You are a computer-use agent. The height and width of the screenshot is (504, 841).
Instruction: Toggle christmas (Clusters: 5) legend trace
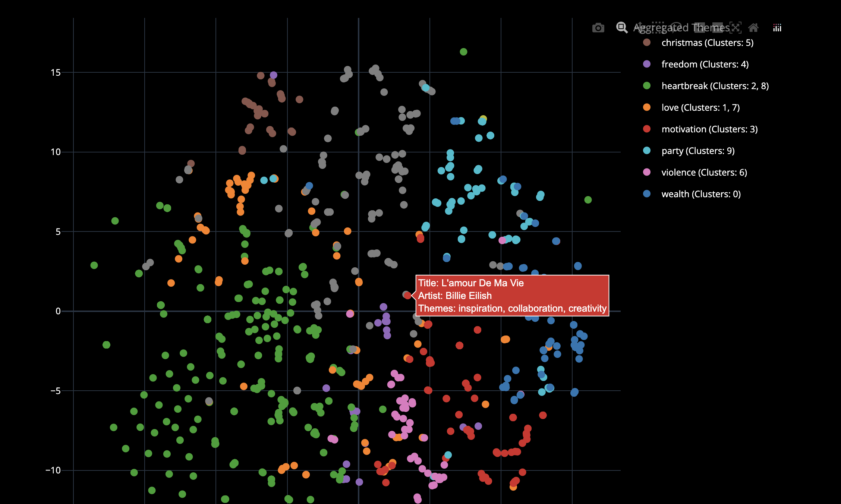point(707,43)
